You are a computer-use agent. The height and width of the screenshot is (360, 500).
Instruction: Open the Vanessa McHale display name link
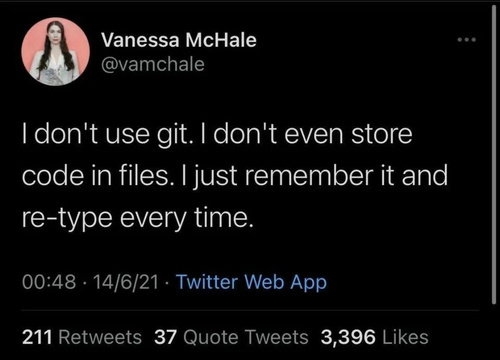pyautogui.click(x=179, y=40)
